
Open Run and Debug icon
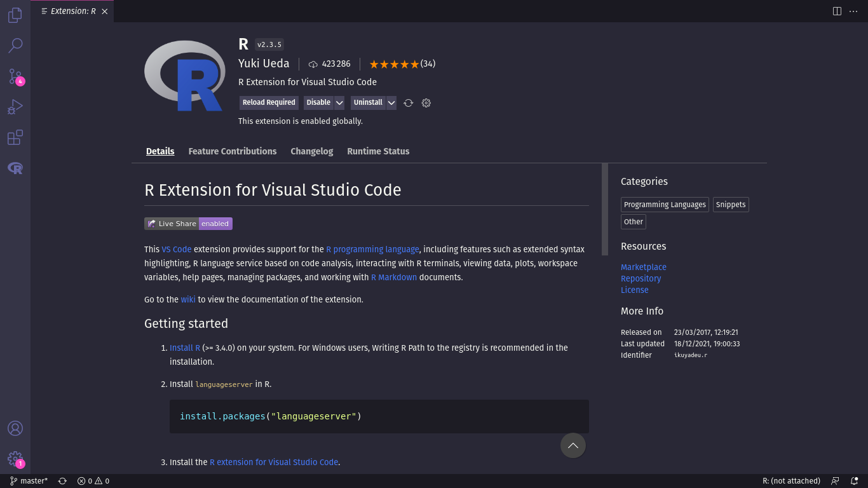click(x=15, y=106)
